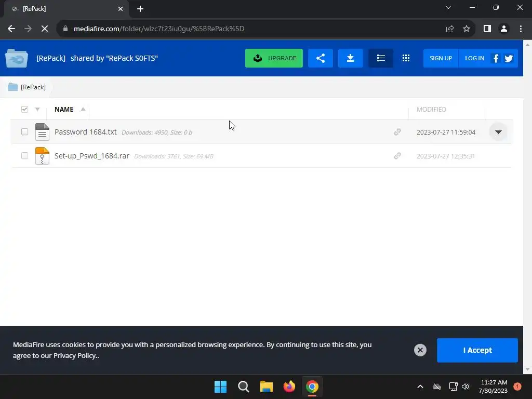Click the text file icon for Password 1684.txt
532x399 pixels.
click(x=42, y=132)
